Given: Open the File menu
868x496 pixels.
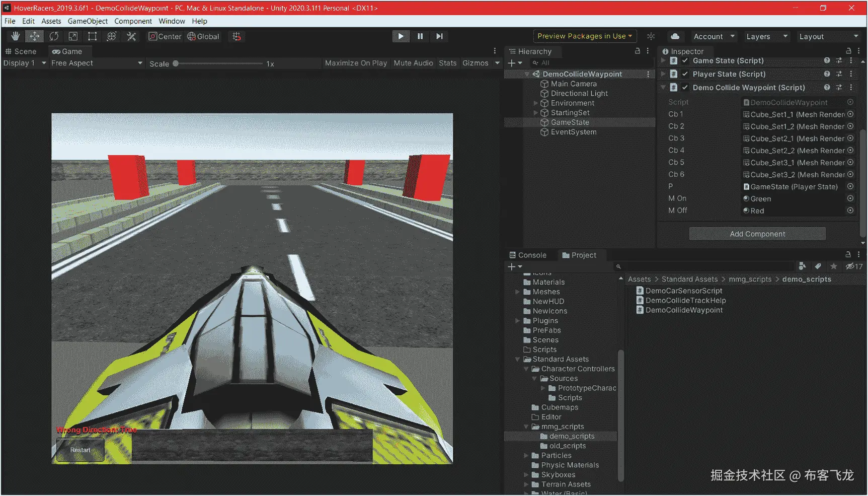Looking at the screenshot, I should pyautogui.click(x=10, y=21).
